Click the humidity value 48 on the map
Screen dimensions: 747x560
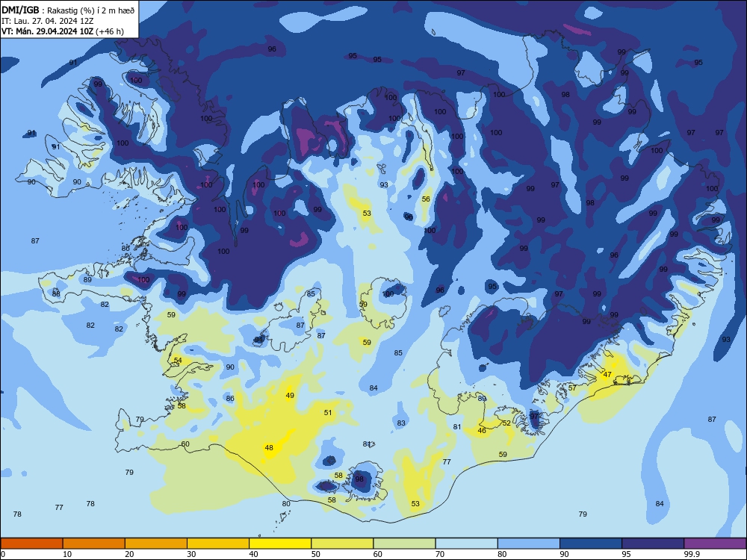[269, 447]
